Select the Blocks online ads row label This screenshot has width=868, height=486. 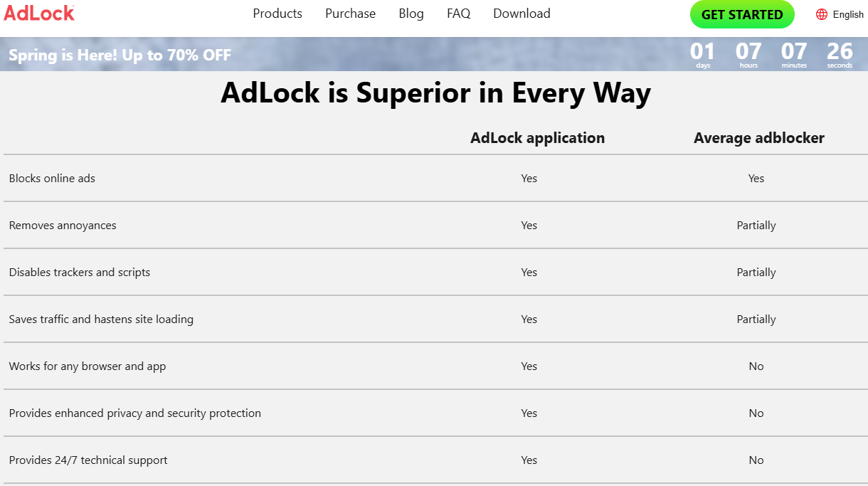[52, 179]
